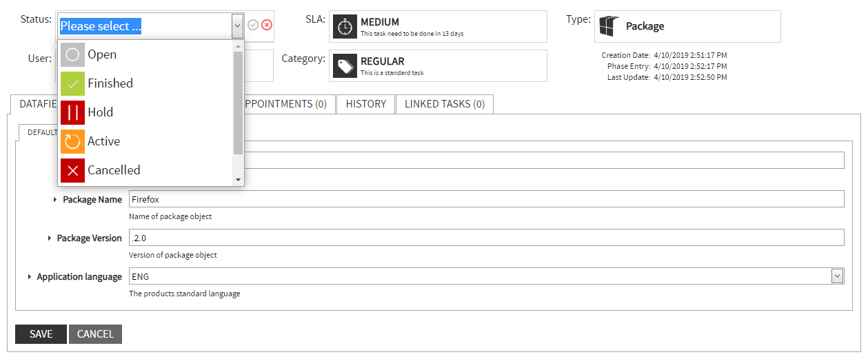Open the Appointments (0) tab
The image size is (868, 359).
(290, 104)
